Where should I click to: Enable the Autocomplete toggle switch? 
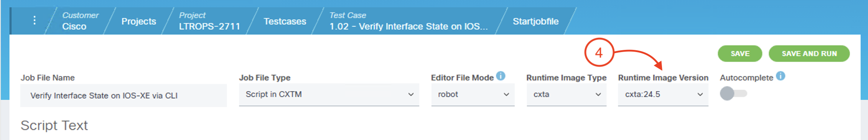pos(733,94)
